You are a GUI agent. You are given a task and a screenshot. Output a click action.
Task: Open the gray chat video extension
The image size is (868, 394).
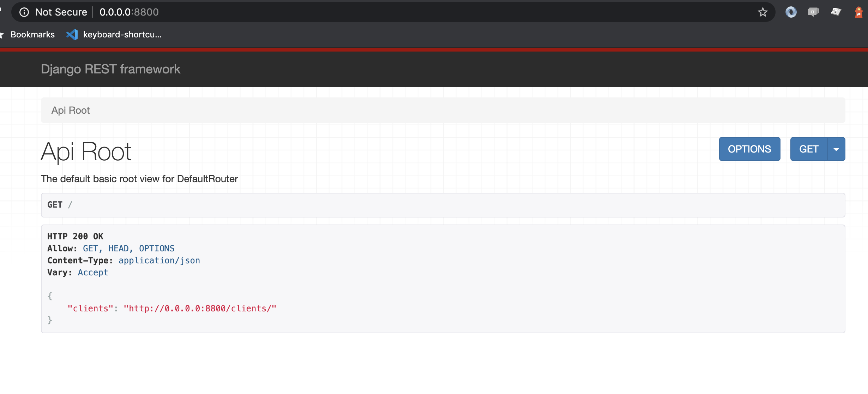coord(813,12)
